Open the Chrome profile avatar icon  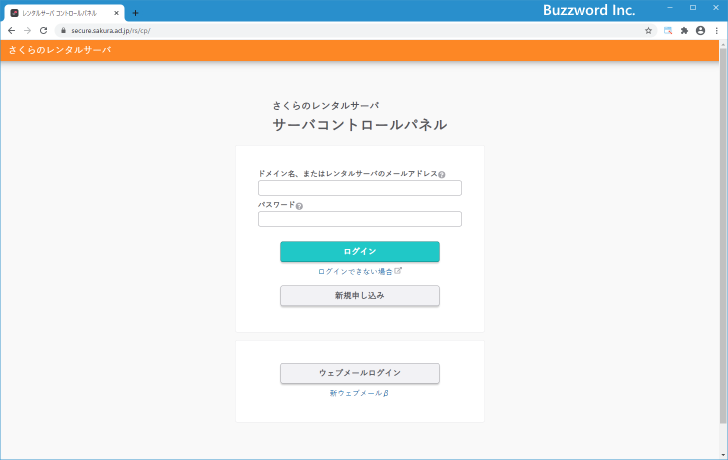700,31
